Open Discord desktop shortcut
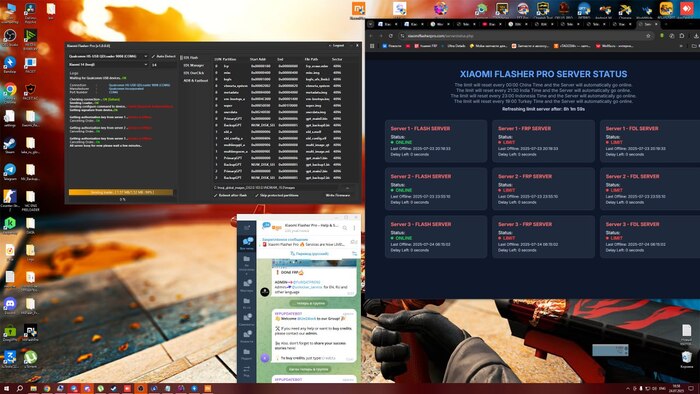This screenshot has height=394, width=700. 10,306
